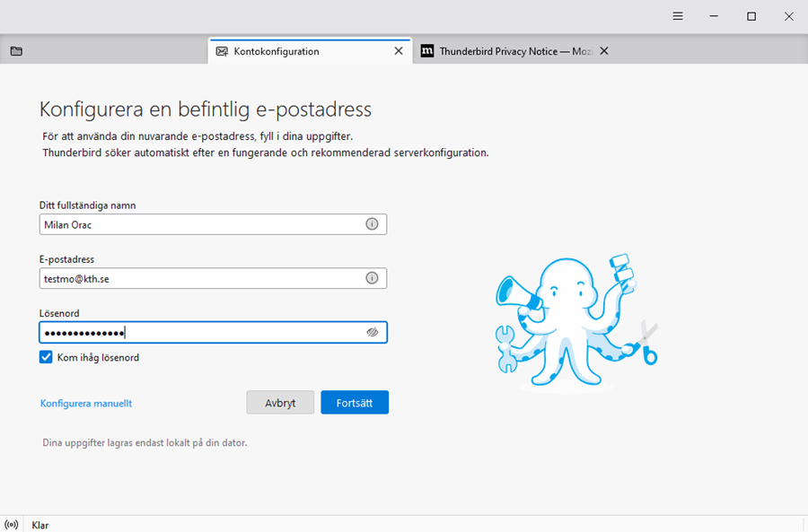Show password using the eye icon
The image size is (808, 532).
tap(372, 332)
